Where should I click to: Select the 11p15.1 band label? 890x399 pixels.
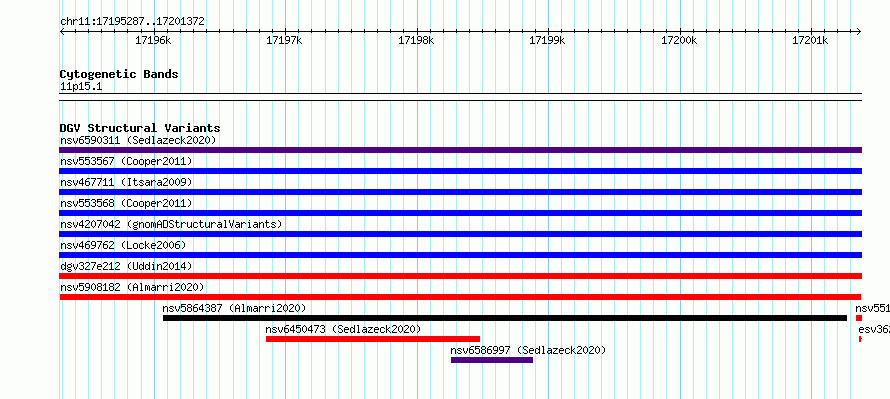pos(81,87)
